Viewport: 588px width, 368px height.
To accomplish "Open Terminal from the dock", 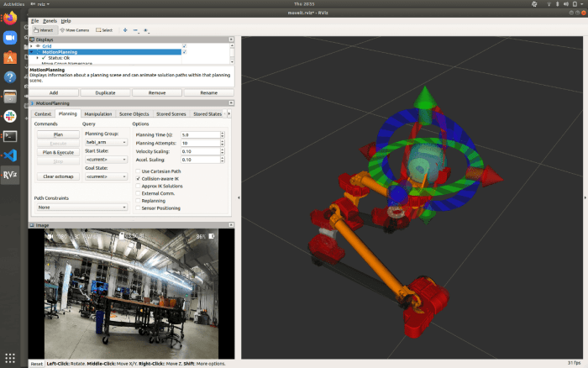I will pyautogui.click(x=10, y=136).
